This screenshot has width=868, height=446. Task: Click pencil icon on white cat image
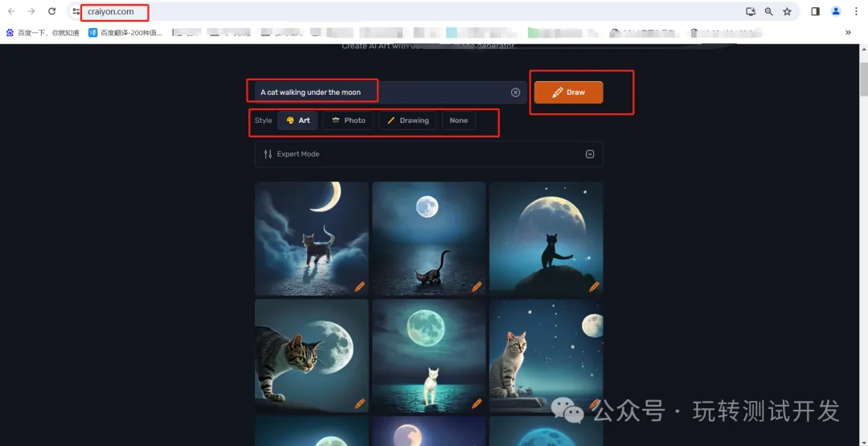pyautogui.click(x=477, y=404)
